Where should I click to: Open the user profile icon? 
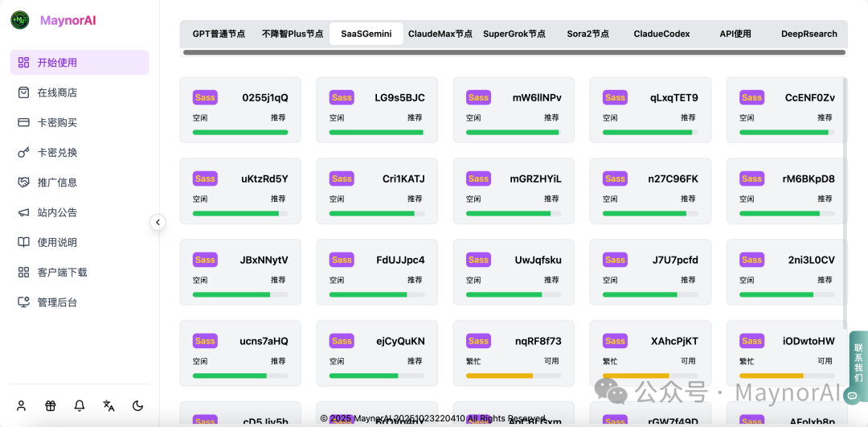click(x=22, y=406)
